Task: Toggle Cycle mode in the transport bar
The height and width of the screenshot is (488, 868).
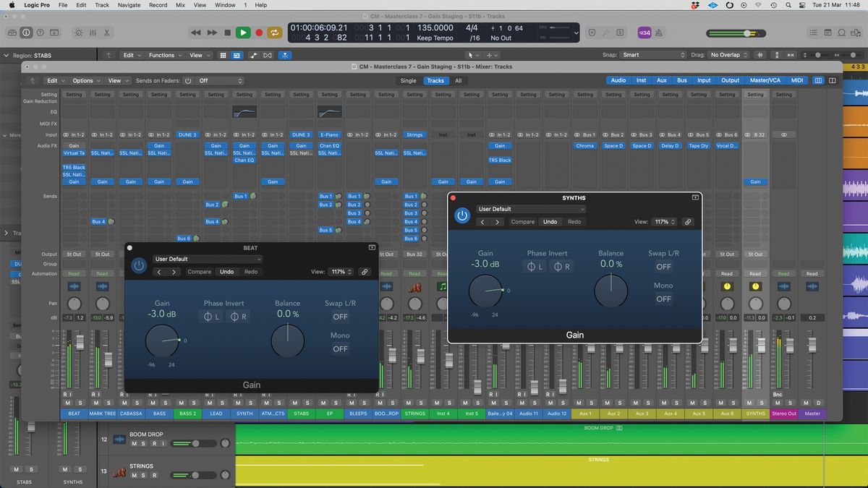Action: [274, 33]
